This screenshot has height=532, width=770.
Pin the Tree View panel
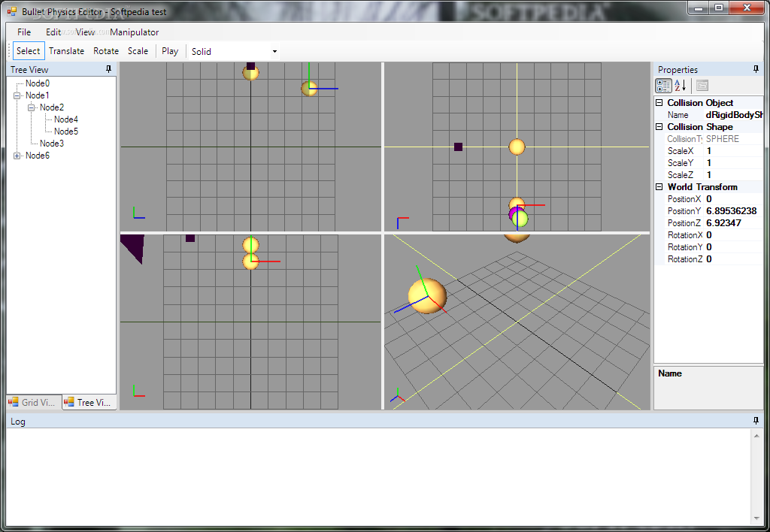[108, 69]
